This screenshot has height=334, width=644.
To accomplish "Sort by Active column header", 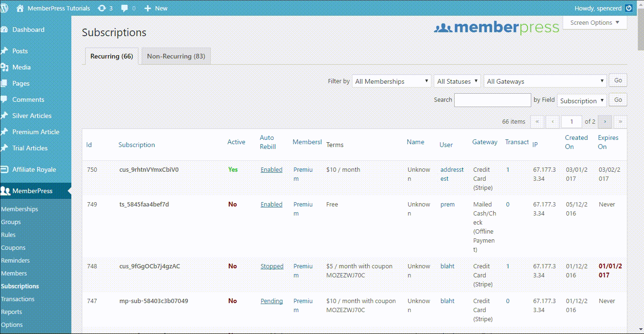I will (236, 142).
